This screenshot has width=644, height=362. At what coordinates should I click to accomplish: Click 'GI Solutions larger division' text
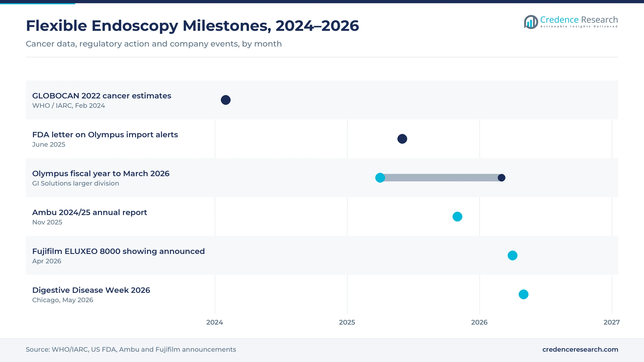click(76, 183)
